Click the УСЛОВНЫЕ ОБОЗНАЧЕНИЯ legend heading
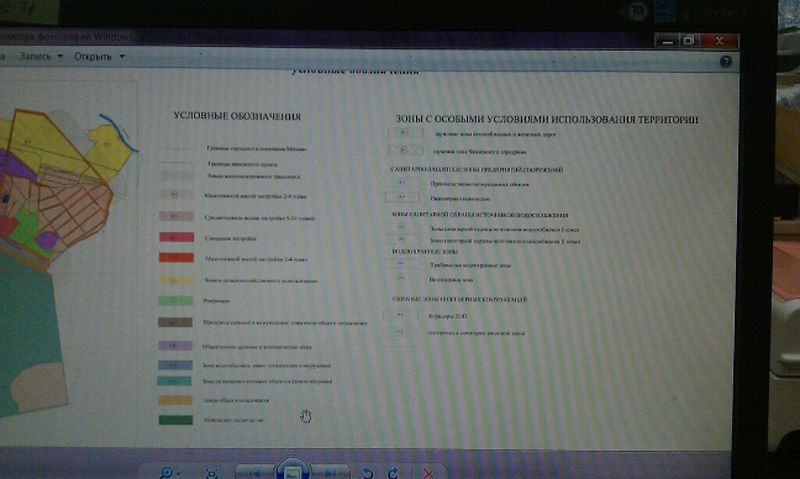Image resolution: width=800 pixels, height=479 pixels. (x=237, y=116)
